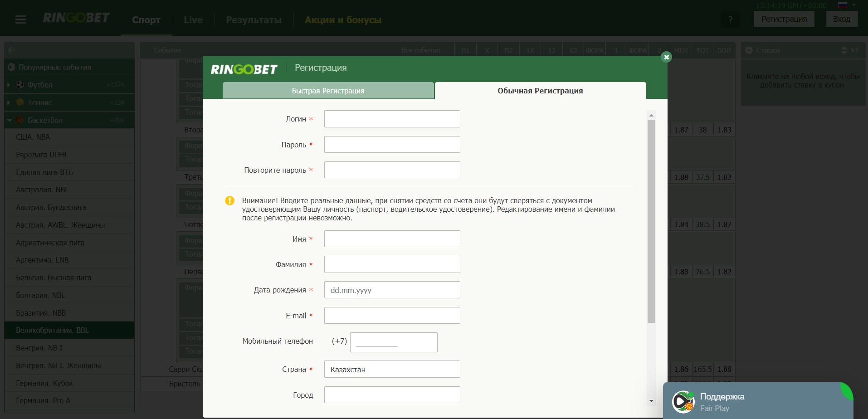Open the Страна country dropdown
Image resolution: width=868 pixels, height=419 pixels.
(x=392, y=369)
